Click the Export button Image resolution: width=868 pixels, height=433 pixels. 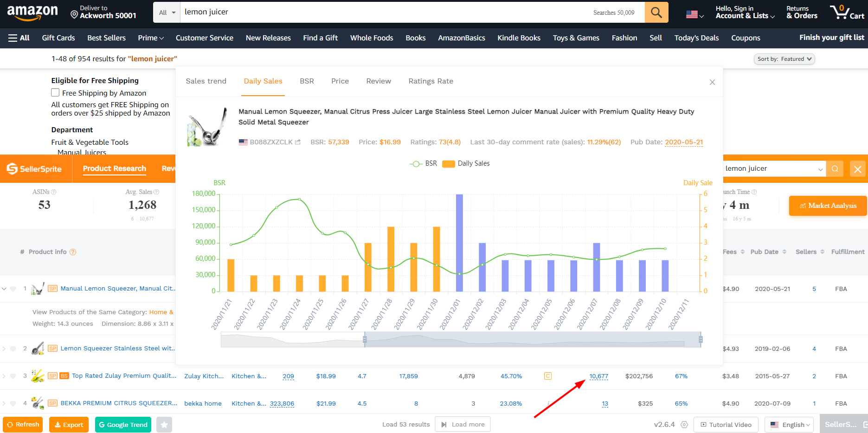tap(69, 425)
